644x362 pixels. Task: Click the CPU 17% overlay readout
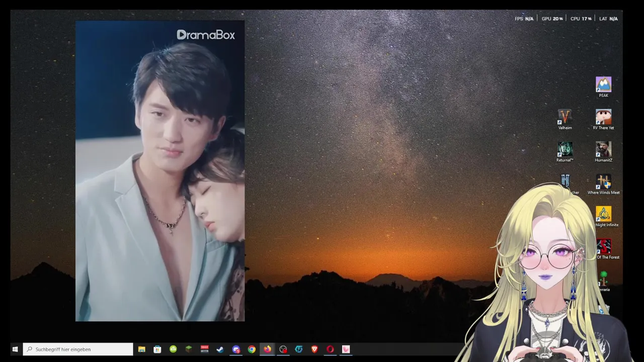(581, 19)
